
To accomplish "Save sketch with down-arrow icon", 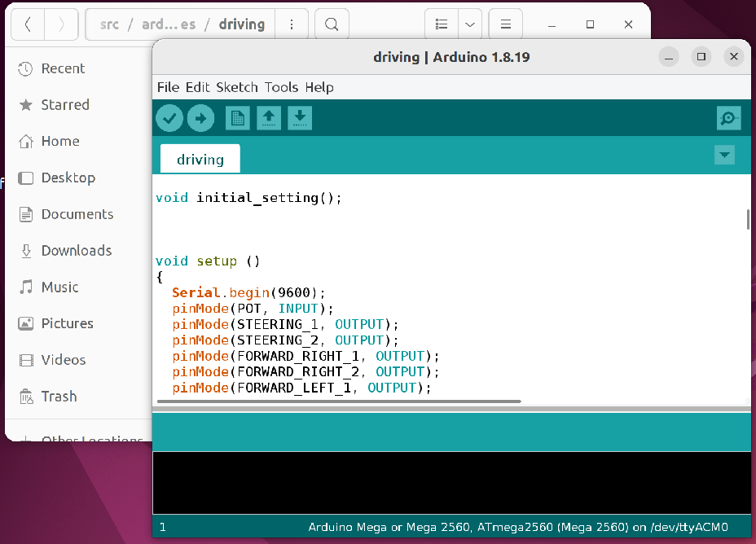I will tap(300, 118).
